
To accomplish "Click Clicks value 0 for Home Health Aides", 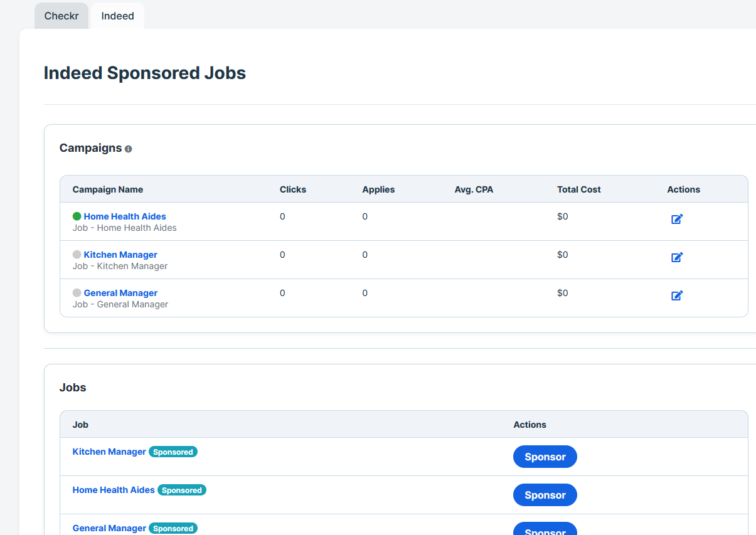I will pyautogui.click(x=282, y=216).
